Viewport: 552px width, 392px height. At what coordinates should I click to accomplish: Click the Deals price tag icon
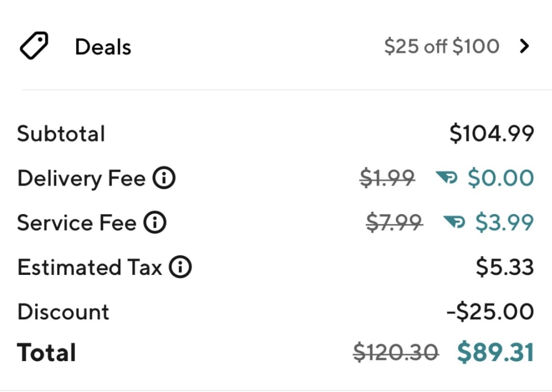pos(34,45)
